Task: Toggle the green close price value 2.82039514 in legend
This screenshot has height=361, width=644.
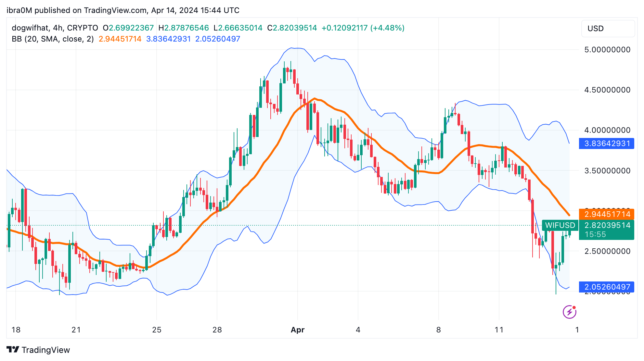Action: coord(292,28)
